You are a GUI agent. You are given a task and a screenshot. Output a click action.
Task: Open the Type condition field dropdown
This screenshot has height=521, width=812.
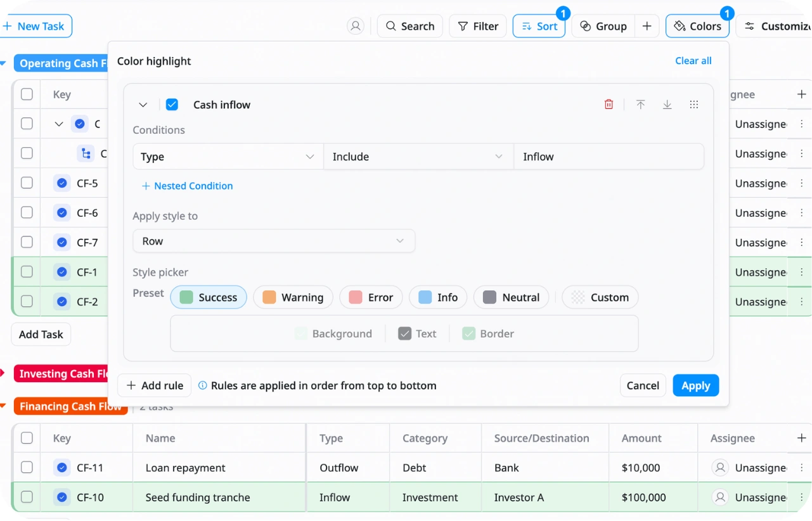pyautogui.click(x=228, y=157)
